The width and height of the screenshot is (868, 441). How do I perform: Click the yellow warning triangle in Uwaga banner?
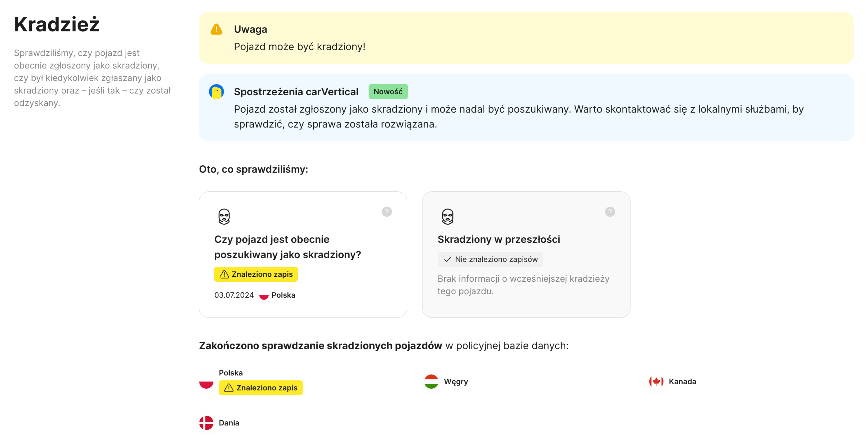(x=216, y=29)
